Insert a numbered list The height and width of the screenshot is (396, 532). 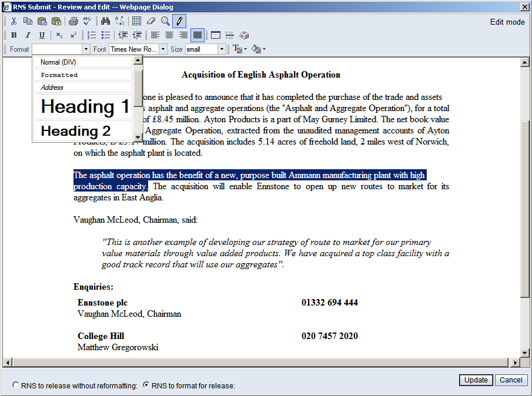click(92, 35)
